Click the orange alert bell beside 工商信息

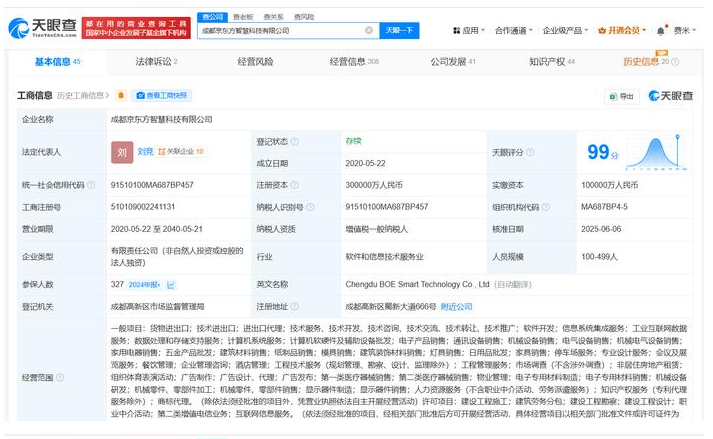tap(121, 96)
